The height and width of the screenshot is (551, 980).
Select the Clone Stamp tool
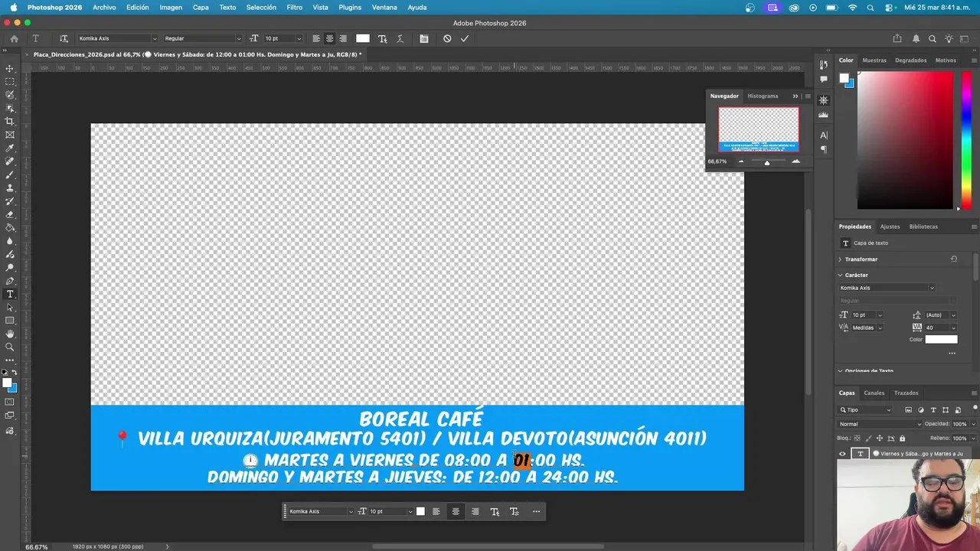click(x=10, y=187)
